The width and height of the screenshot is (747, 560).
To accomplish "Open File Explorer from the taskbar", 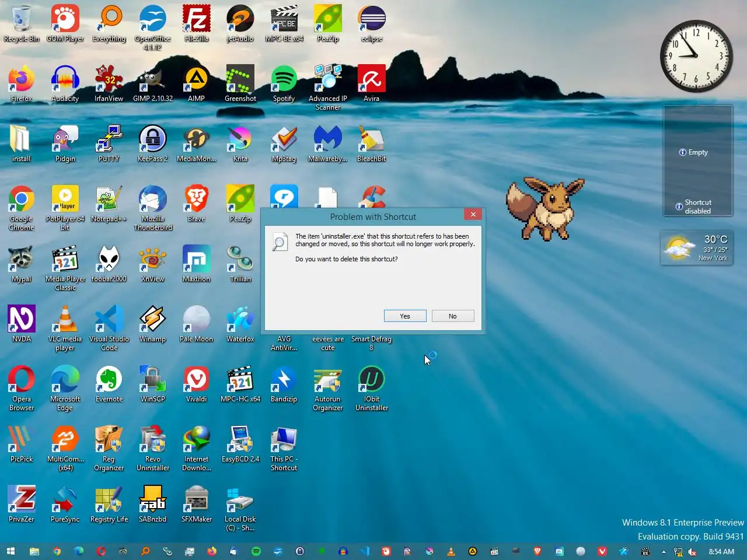I will (34, 551).
